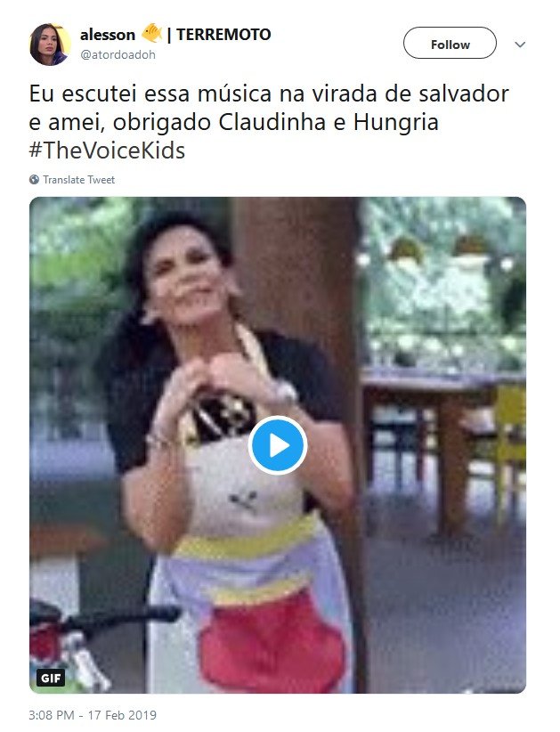The image size is (560, 732).
Task: Click the fish emoji in the display name
Action: (x=151, y=33)
